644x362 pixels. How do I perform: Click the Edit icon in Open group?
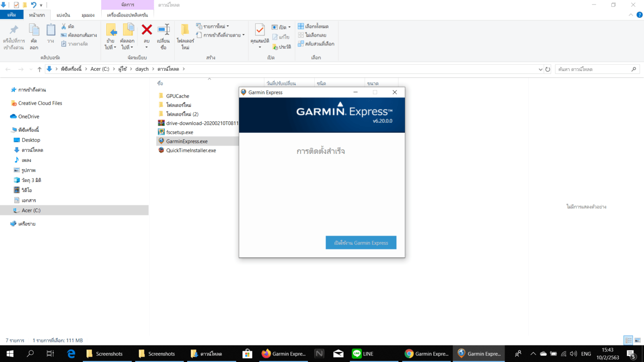(275, 37)
